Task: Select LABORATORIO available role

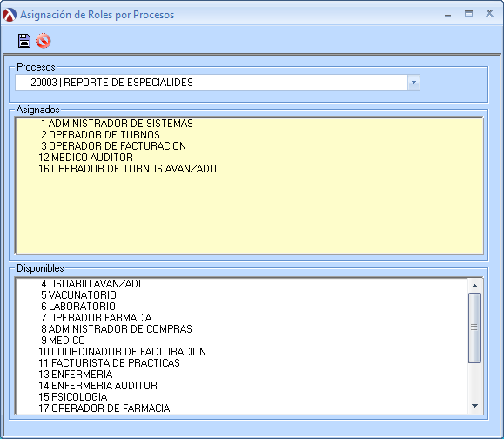Action: click(78, 307)
